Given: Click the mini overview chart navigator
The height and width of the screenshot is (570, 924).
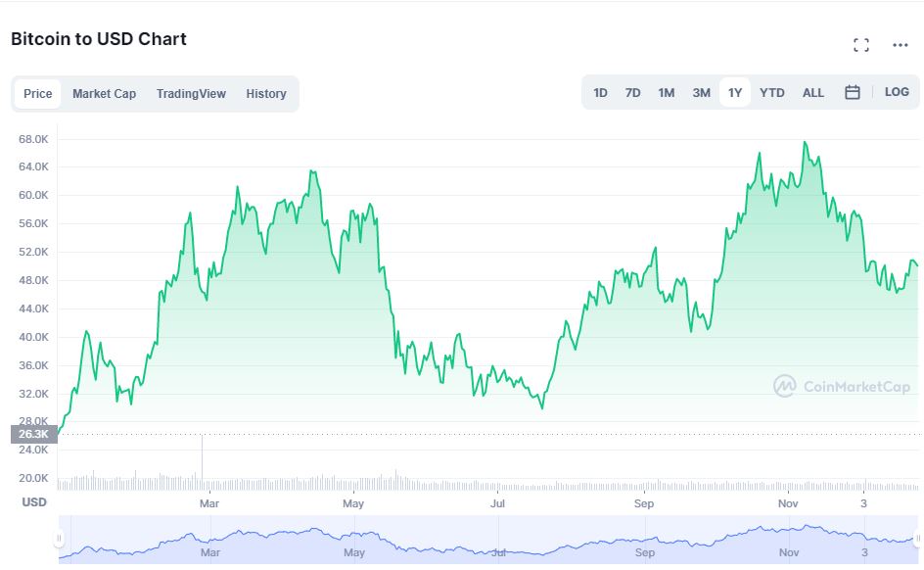Looking at the screenshot, I should click(488, 540).
